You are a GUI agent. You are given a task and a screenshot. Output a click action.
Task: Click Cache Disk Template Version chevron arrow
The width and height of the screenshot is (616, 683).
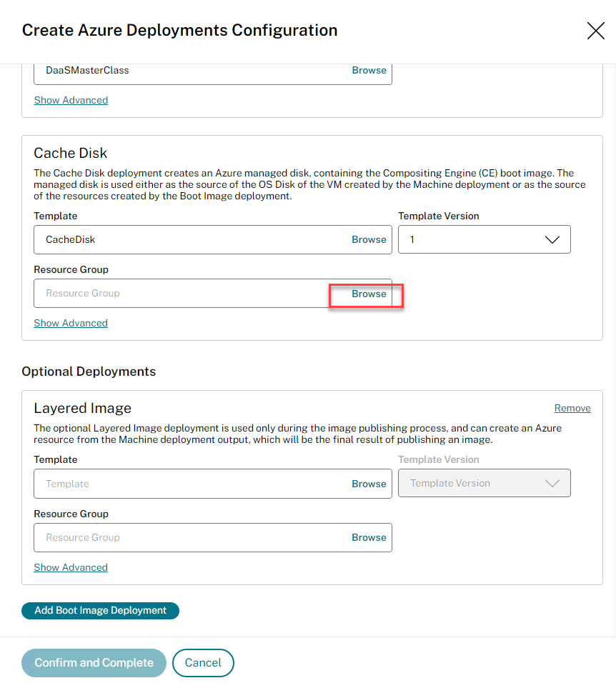[x=552, y=240]
